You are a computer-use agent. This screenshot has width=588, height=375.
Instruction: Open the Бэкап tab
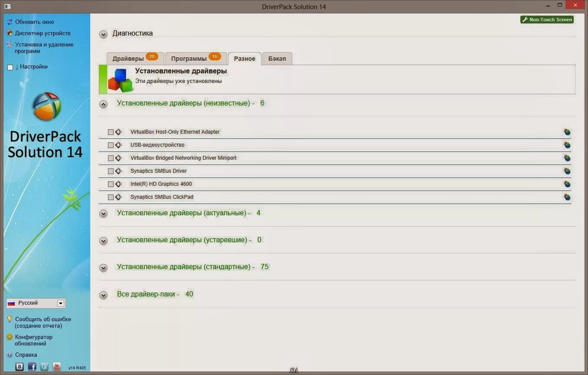point(277,58)
